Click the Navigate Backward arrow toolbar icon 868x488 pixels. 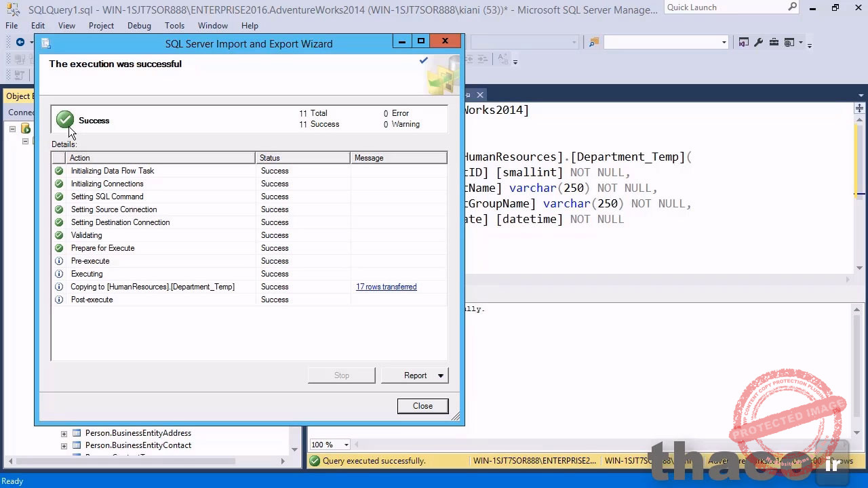[20, 42]
